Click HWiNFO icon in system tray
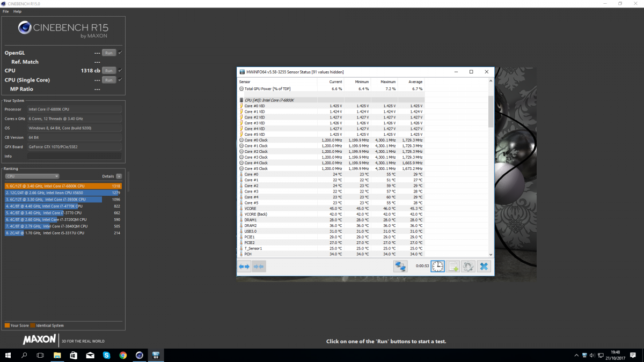Image resolution: width=644 pixels, height=362 pixels. (x=585, y=356)
